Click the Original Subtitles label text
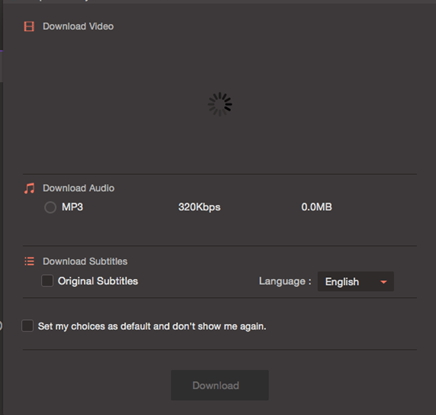436x415 pixels. (98, 281)
